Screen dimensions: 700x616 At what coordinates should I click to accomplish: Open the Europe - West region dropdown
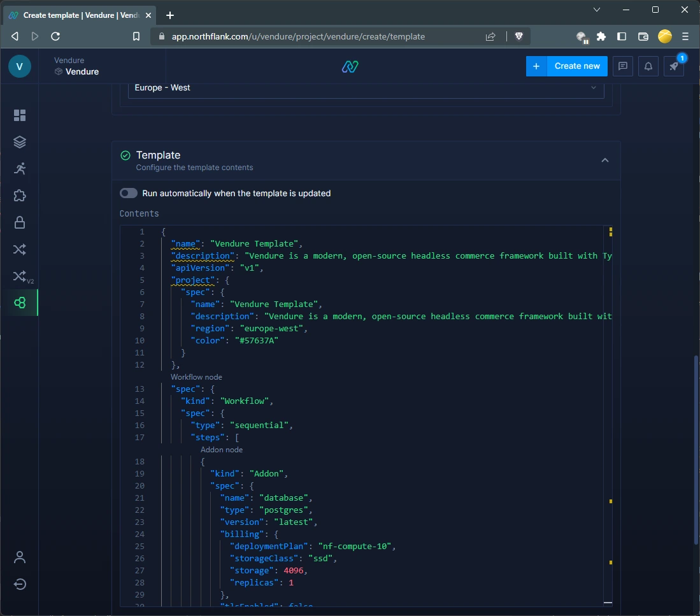(x=366, y=88)
